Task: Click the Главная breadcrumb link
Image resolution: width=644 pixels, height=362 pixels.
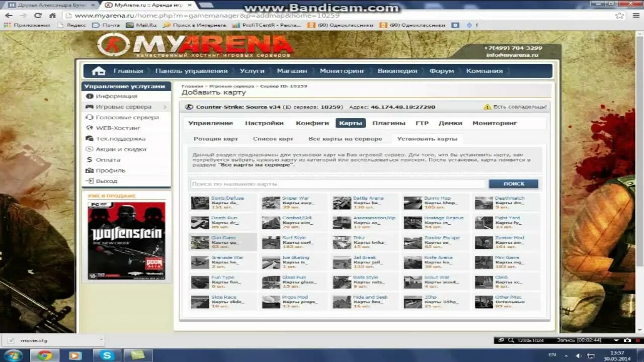Action: tap(192, 86)
